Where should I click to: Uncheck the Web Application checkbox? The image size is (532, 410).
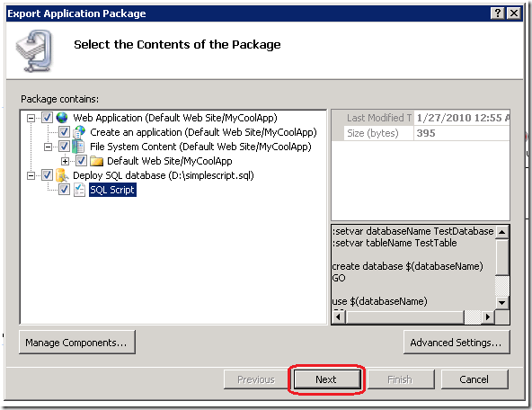point(47,118)
